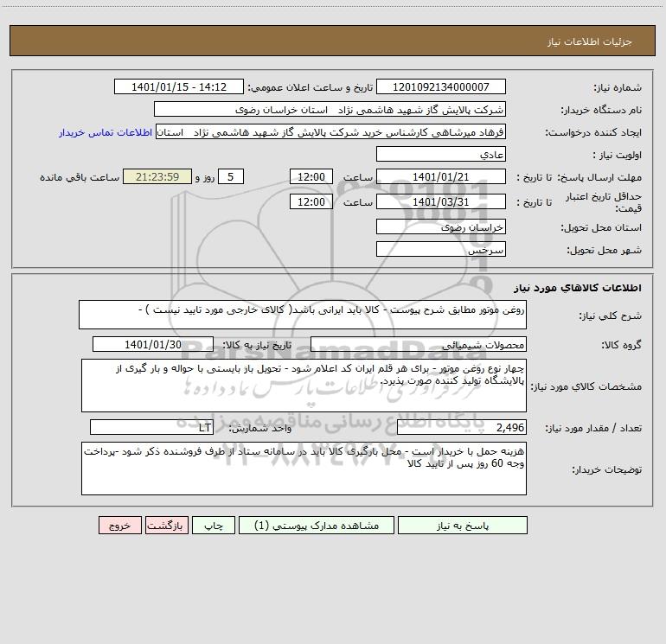Image resolution: width=666 pixels, height=644 pixels.
Task: Click the 'تاریخ نیاز به کالا:' label
Action: [258, 345]
